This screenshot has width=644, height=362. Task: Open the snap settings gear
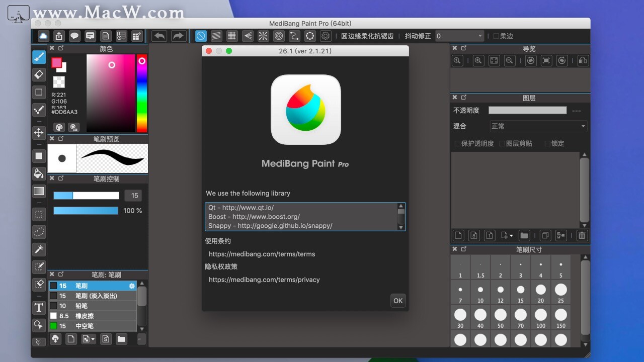click(326, 36)
